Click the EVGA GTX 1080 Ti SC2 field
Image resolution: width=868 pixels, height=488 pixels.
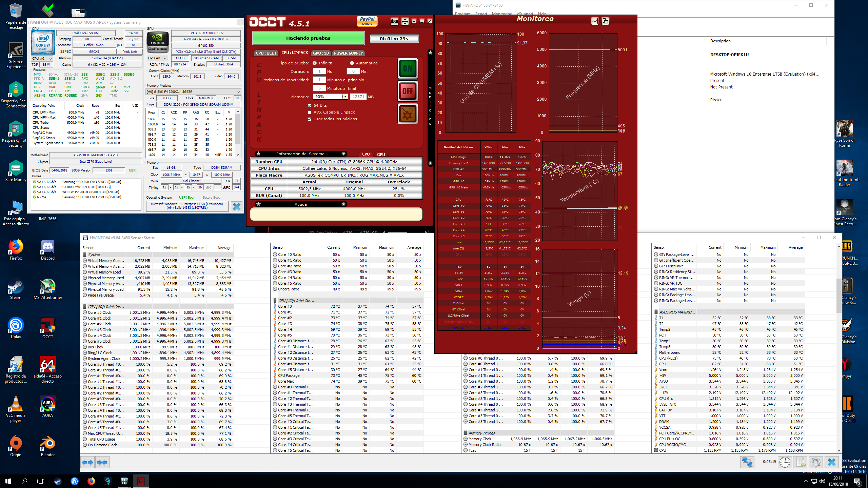(206, 33)
